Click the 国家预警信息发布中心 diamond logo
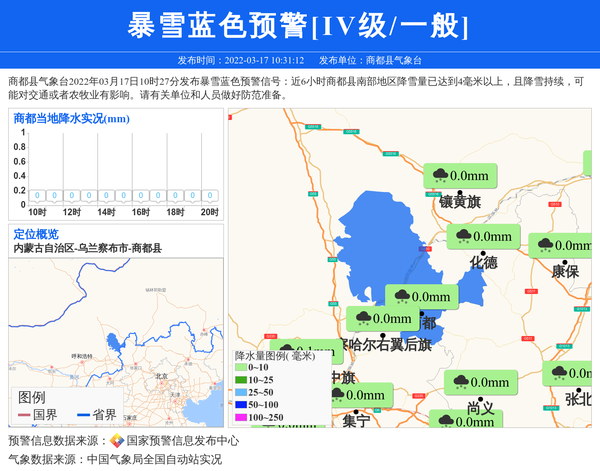This screenshot has width=600, height=471. (117, 441)
